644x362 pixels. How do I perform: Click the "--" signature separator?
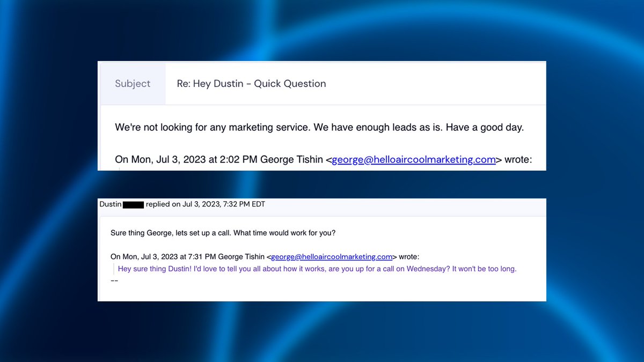tap(114, 280)
